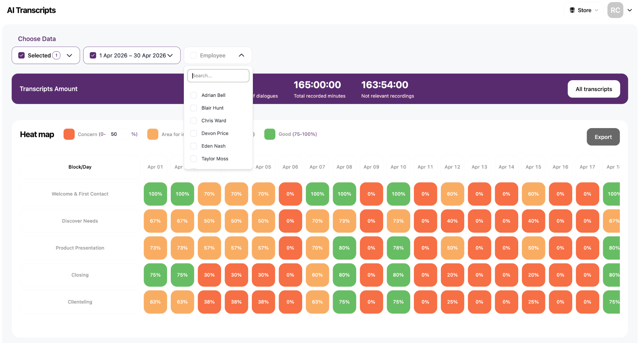The image size is (644, 343).
Task: Click the Store selector label
Action: pyautogui.click(x=584, y=10)
